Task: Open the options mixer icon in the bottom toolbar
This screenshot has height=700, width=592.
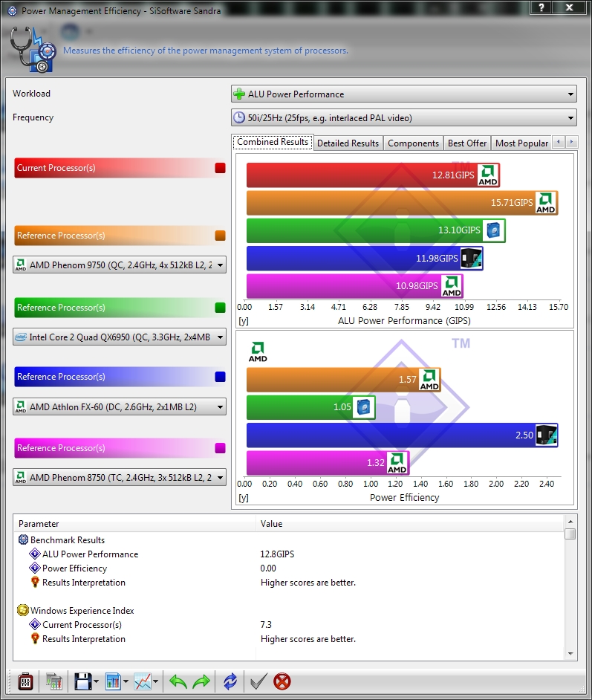Action: [x=25, y=681]
